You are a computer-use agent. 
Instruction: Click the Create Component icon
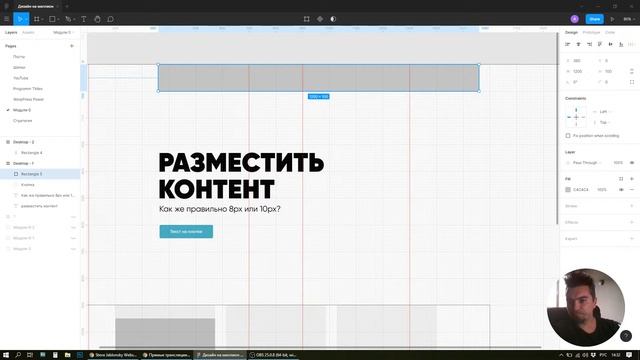point(320,19)
